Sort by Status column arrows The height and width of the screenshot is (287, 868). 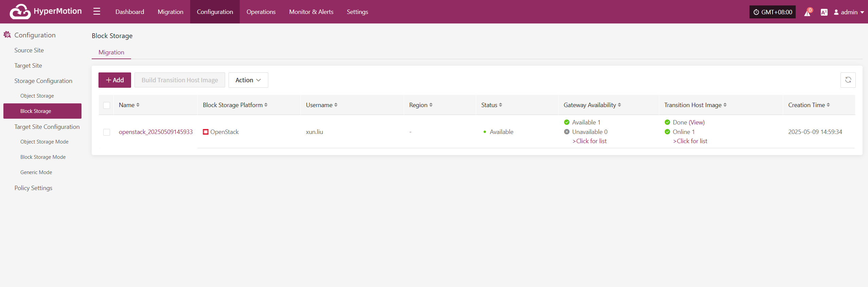click(x=501, y=105)
